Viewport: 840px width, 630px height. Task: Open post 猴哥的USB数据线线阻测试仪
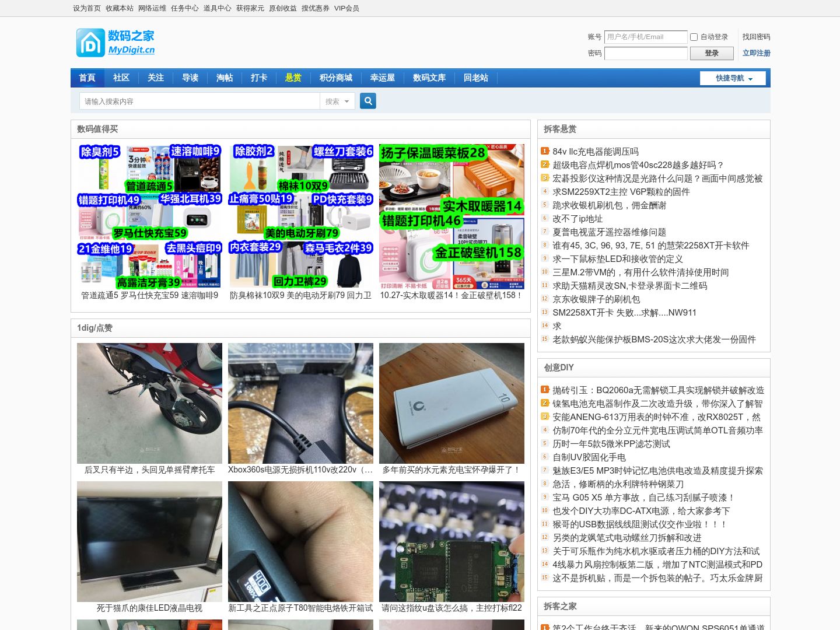[640, 524]
